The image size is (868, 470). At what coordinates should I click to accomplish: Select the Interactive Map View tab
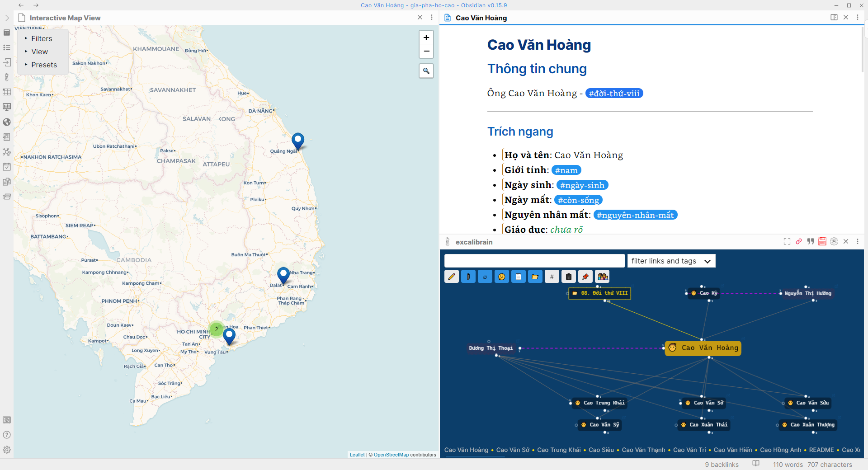pos(65,18)
